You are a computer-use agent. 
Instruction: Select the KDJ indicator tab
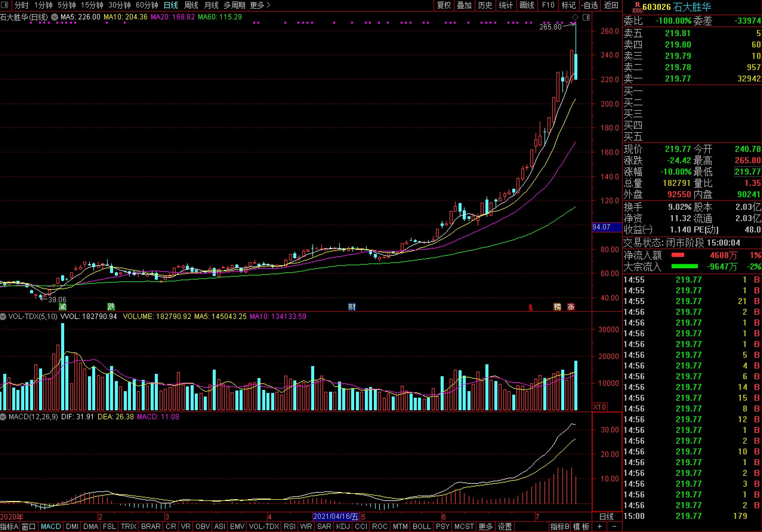pyautogui.click(x=343, y=527)
